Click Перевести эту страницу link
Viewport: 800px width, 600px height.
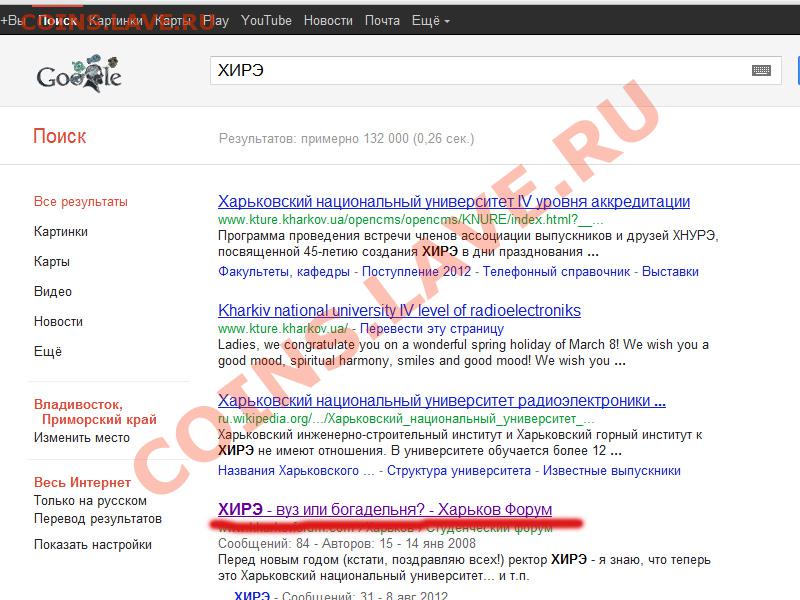point(432,329)
